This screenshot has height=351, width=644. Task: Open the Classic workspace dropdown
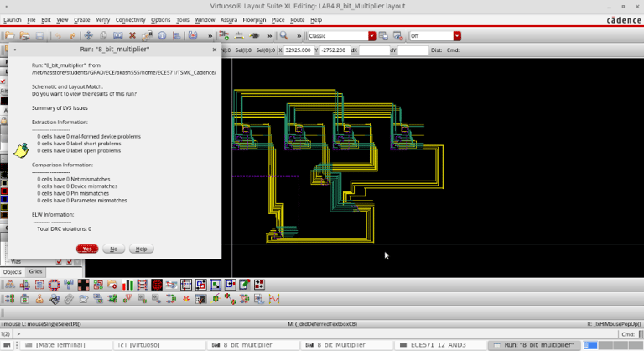point(371,36)
